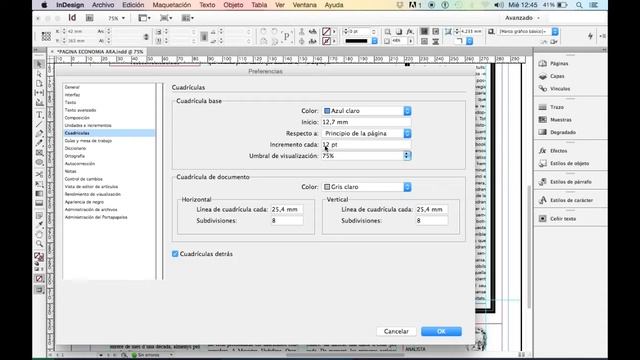Open the Edición menu

(x=133, y=5)
